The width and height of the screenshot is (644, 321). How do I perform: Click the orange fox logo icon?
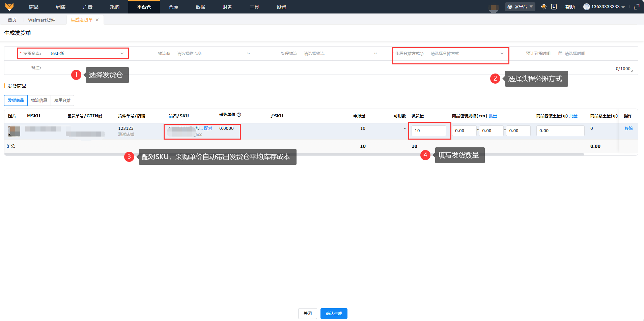tap(9, 7)
